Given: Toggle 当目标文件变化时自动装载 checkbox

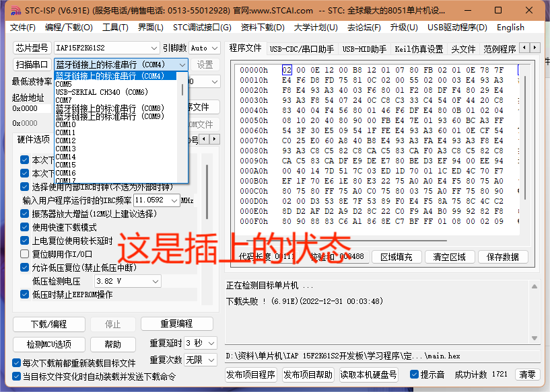Looking at the screenshot, I should pyautogui.click(x=16, y=377).
